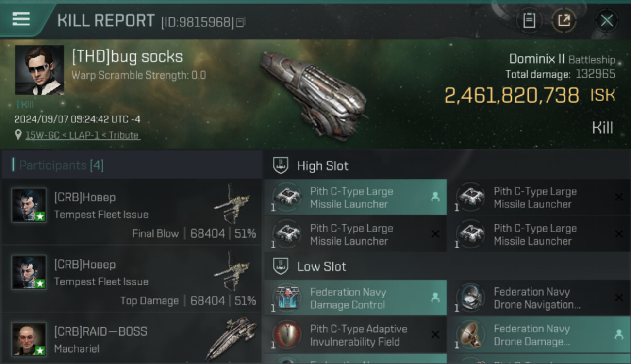Click the Low Slot section icon

coord(281,266)
